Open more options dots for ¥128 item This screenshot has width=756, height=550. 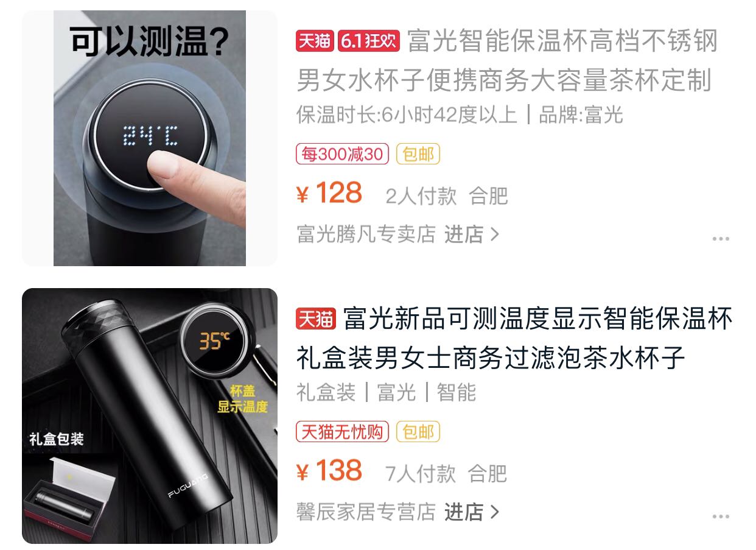721,239
